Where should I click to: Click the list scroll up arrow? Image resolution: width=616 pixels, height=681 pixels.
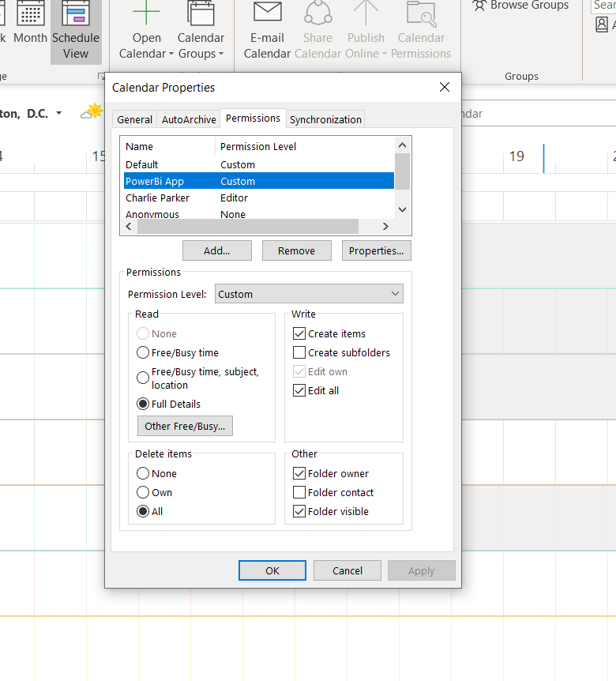402,145
